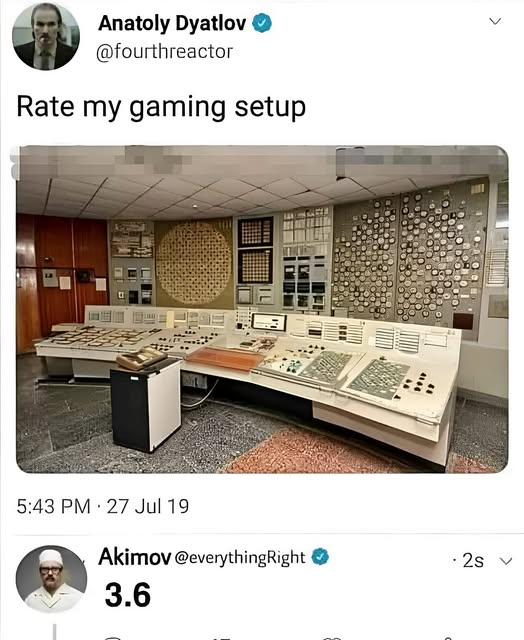Open the 5:43 PM · 27 Jul 19 timestamp
The width and height of the screenshot is (524, 640).
103,506
